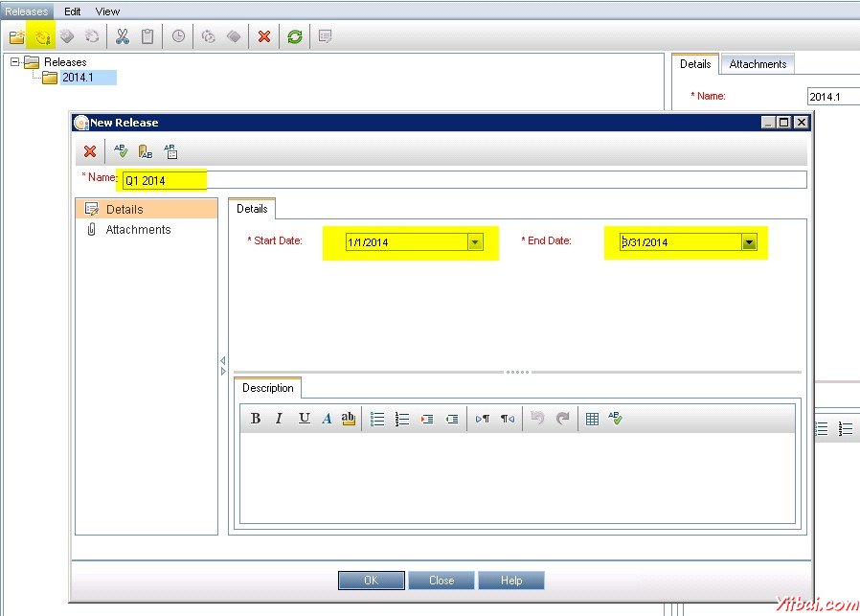This screenshot has height=616, width=860.
Task: Click Check Spelling icon in New Release dialog
Action: click(121, 151)
